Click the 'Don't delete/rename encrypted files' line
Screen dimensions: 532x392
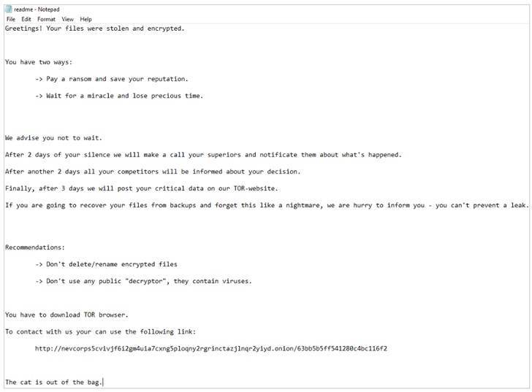pos(106,264)
